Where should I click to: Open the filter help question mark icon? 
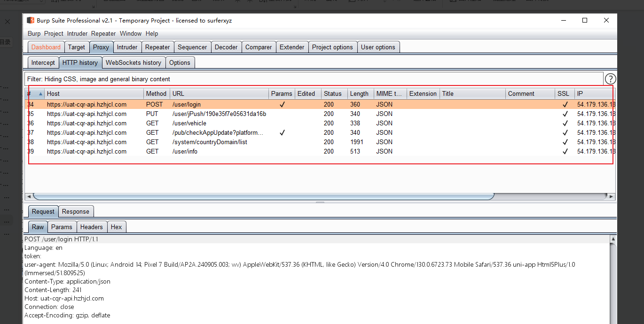(x=610, y=79)
